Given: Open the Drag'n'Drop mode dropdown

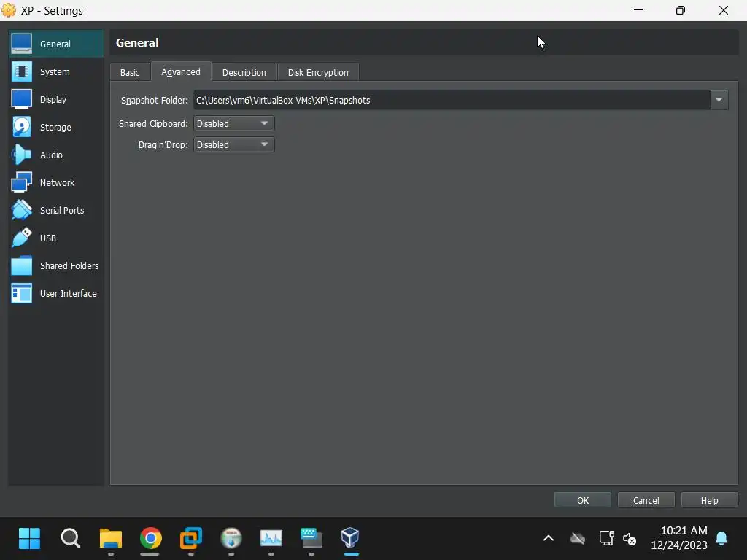Looking at the screenshot, I should (x=234, y=145).
